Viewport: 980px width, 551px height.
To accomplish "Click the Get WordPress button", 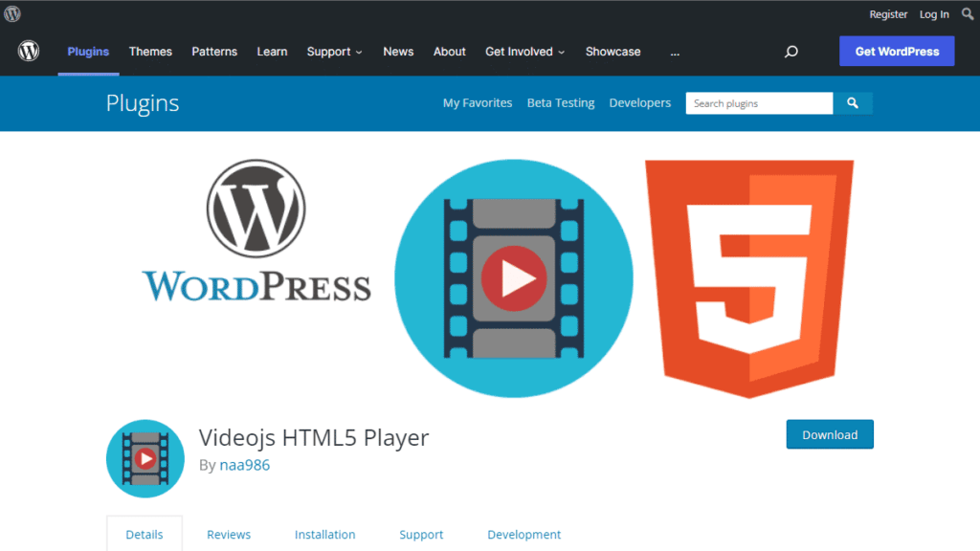I will 896,51.
